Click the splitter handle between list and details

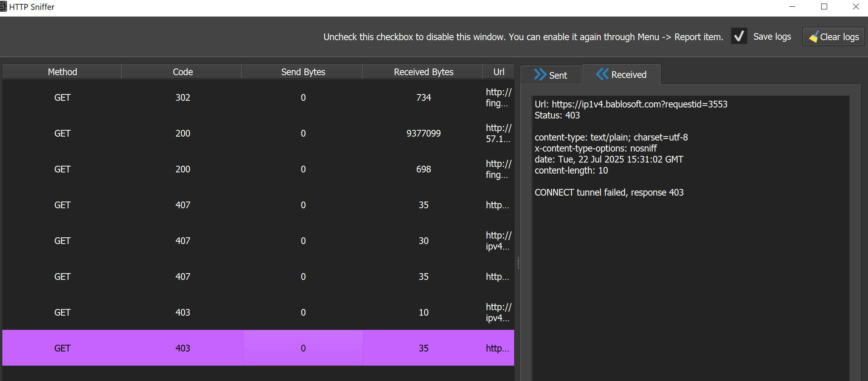(x=518, y=263)
